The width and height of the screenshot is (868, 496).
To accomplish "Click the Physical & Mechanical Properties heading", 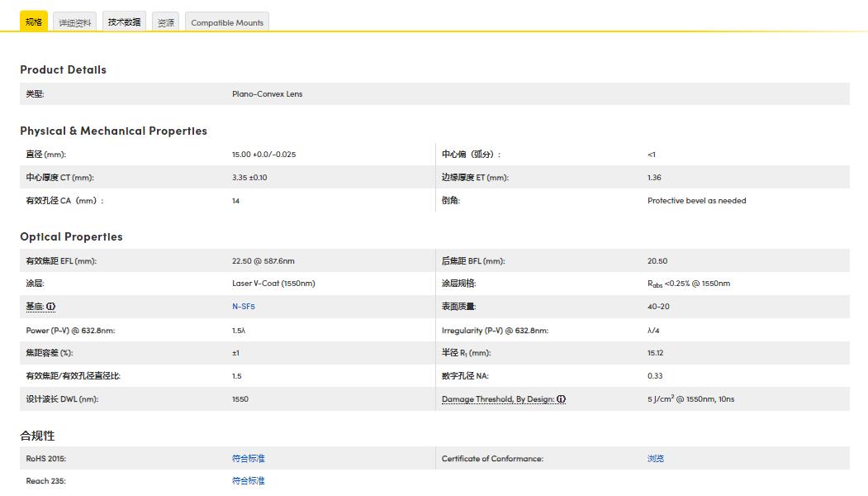I will [x=113, y=131].
